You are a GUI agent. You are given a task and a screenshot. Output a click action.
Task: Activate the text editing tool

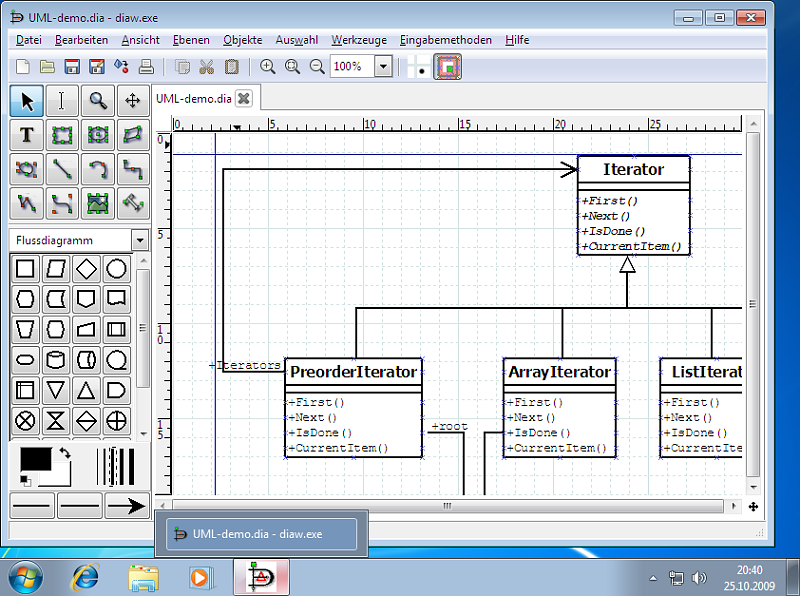[x=61, y=101]
